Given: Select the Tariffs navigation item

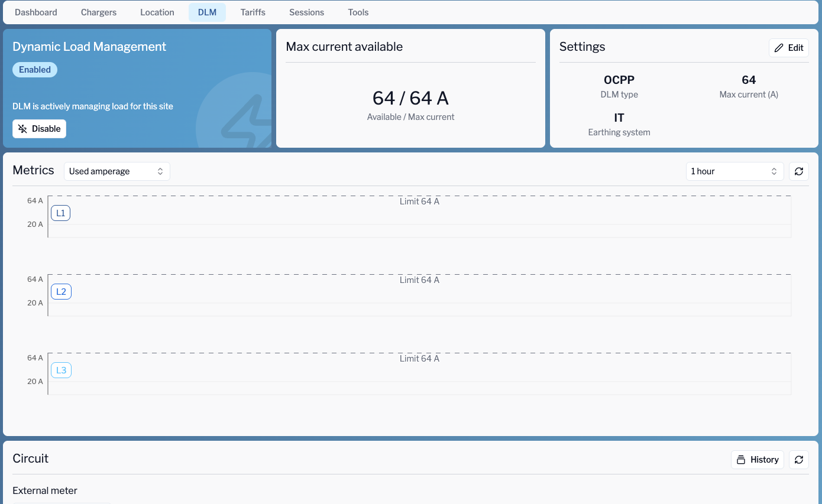Looking at the screenshot, I should coord(253,12).
